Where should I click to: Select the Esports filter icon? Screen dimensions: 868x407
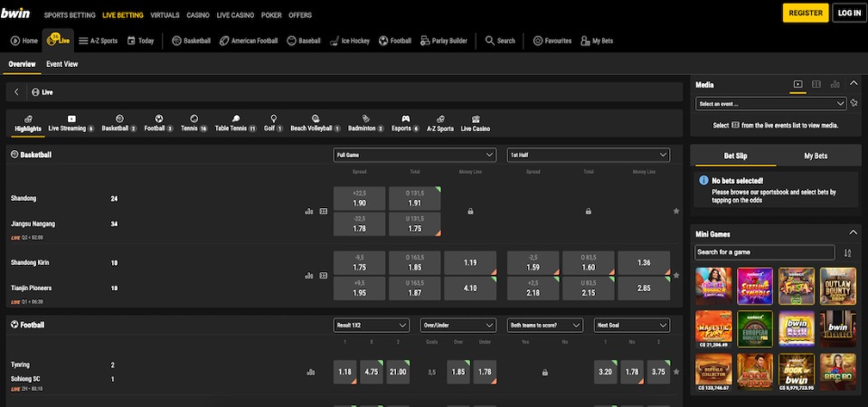(x=406, y=118)
